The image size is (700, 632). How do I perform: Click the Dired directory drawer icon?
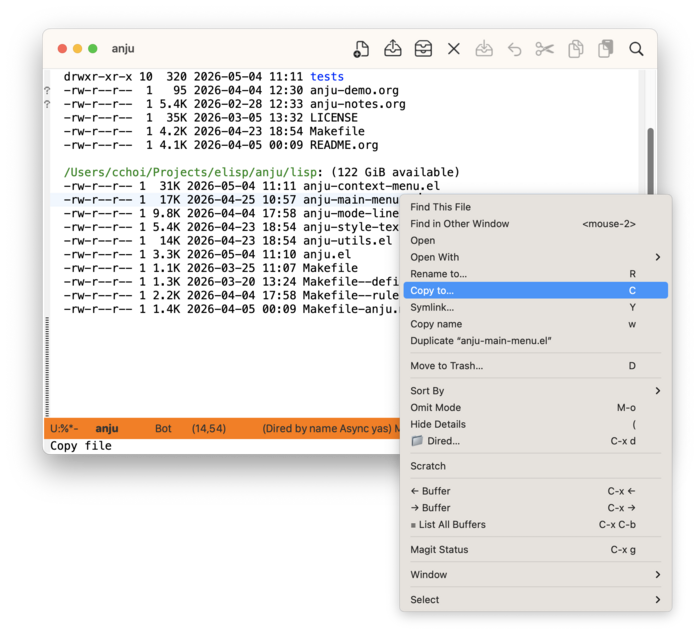click(423, 49)
